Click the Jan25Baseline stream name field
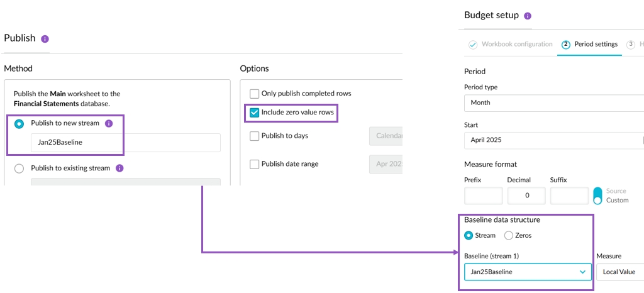Image resolution: width=644 pixels, height=293 pixels. [125, 143]
